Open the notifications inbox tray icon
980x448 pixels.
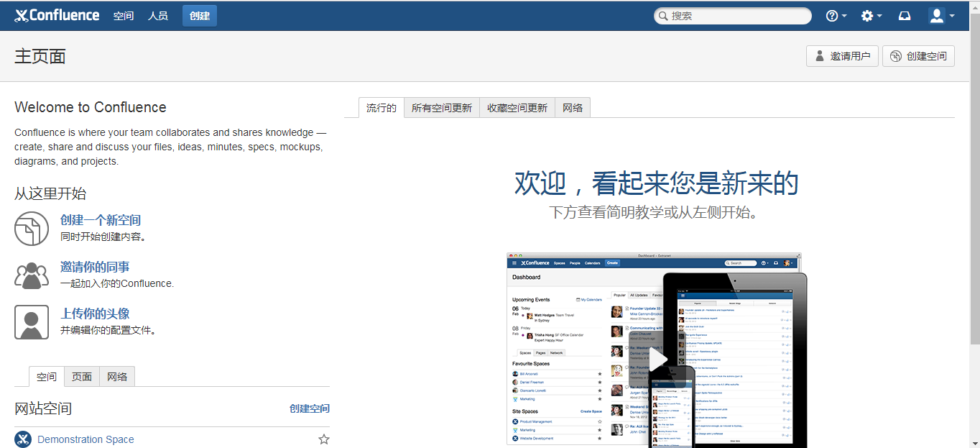905,16
